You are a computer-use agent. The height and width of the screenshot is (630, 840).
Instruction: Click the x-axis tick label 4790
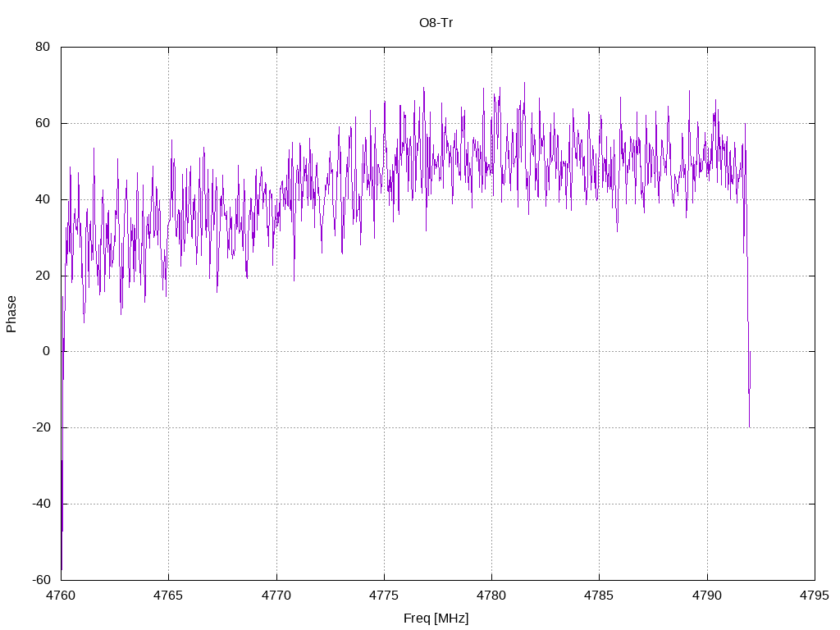pyautogui.click(x=707, y=596)
